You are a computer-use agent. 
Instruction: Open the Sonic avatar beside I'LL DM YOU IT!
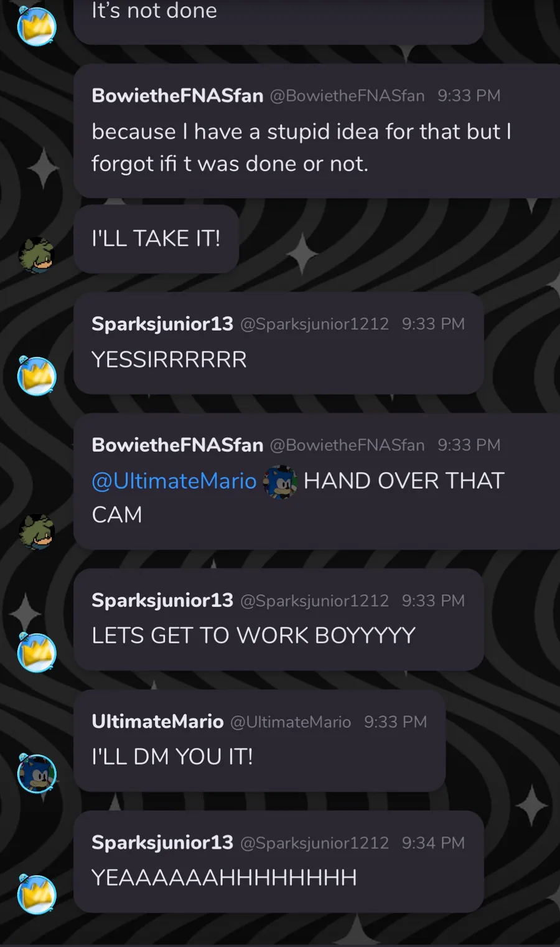click(37, 773)
